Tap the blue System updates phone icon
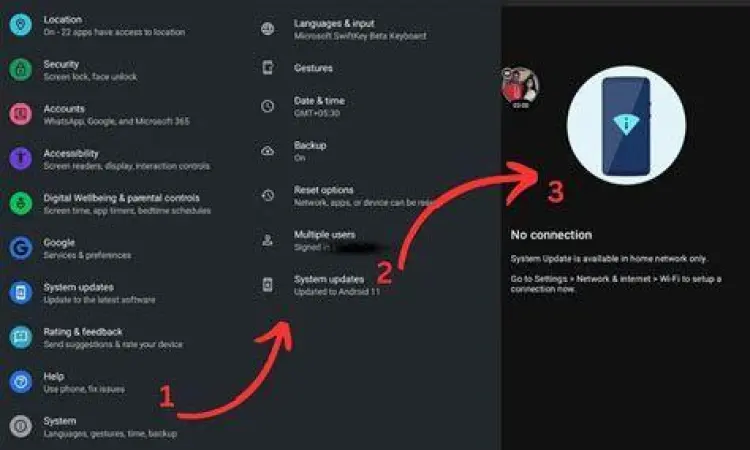This screenshot has height=450, width=750. coord(21,292)
